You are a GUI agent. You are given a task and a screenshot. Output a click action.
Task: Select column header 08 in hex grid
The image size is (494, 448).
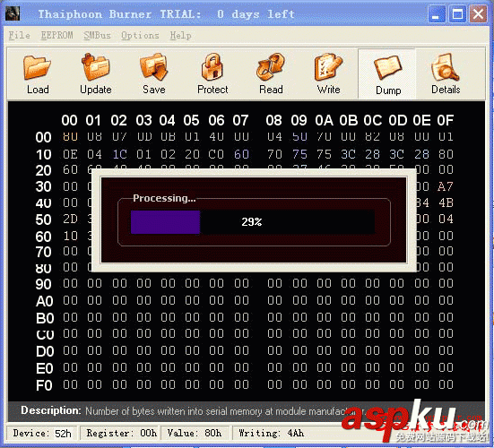coord(273,120)
